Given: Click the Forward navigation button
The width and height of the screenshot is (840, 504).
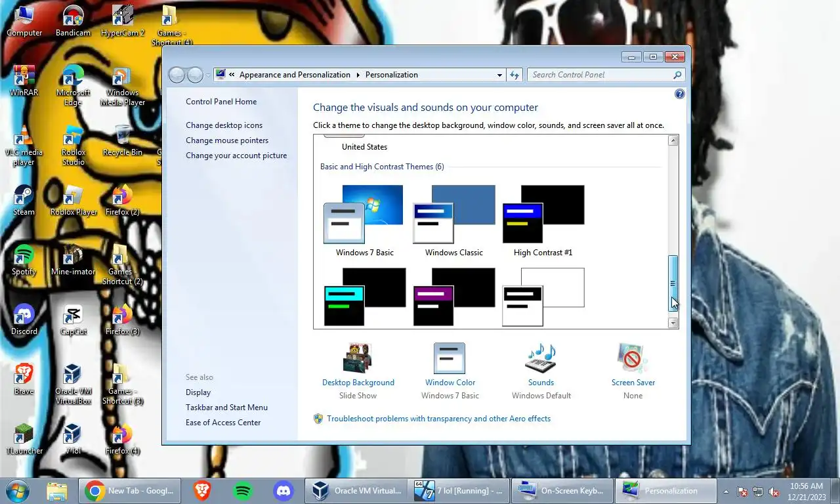Looking at the screenshot, I should (x=195, y=75).
